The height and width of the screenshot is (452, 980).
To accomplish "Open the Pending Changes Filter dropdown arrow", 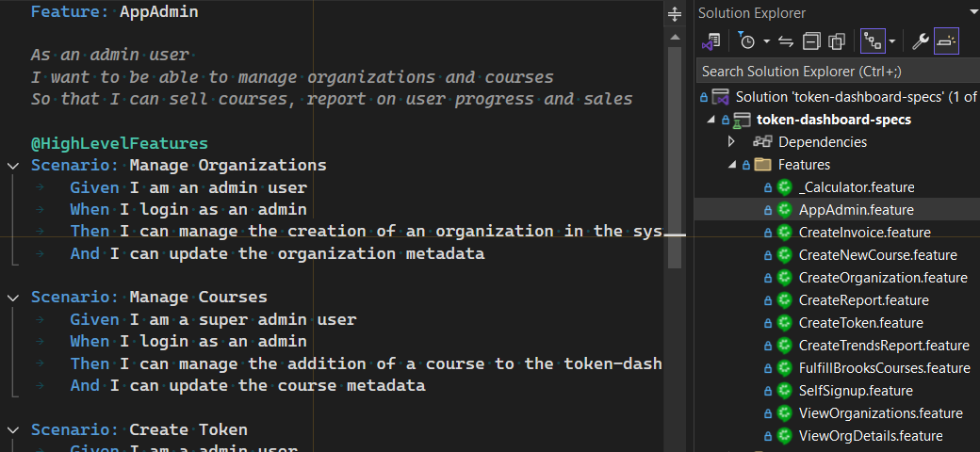I will click(766, 42).
